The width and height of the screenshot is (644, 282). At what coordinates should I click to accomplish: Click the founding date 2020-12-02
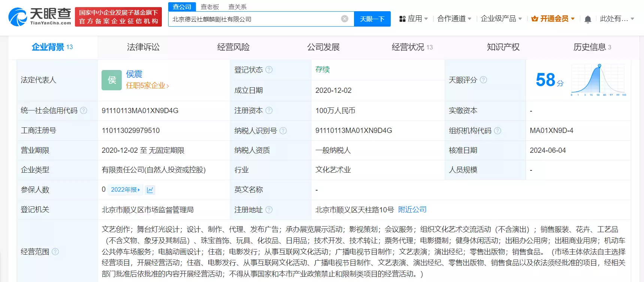333,91
